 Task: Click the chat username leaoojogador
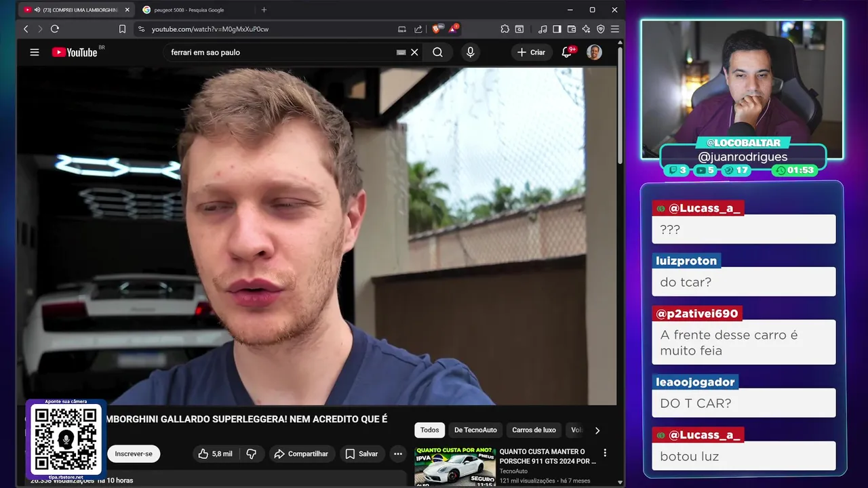click(695, 382)
